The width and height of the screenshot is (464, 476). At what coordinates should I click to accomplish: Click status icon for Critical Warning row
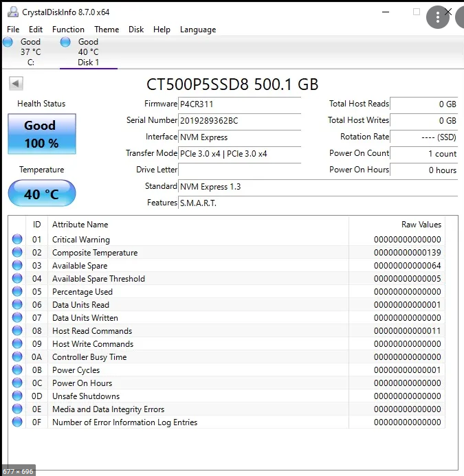click(17, 239)
